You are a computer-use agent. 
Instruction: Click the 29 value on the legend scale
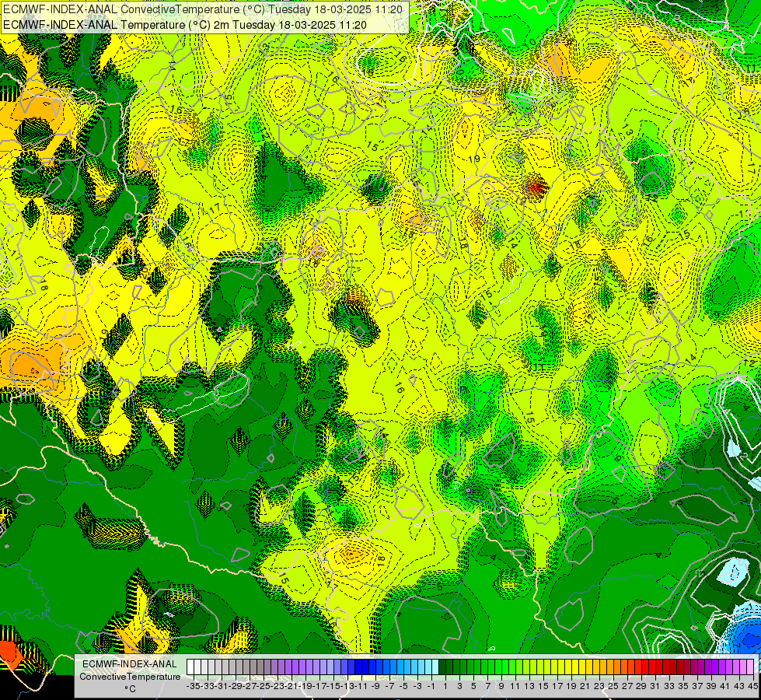click(x=641, y=687)
